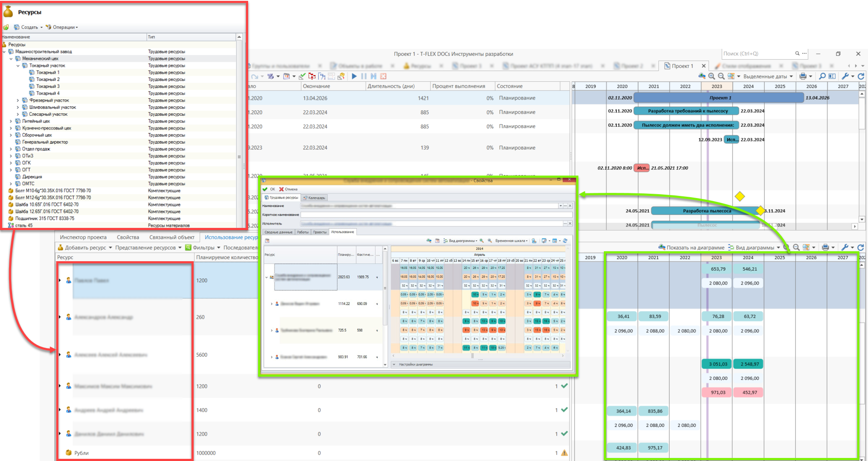Open the Работы tab
The height and width of the screenshot is (461, 868).
[x=303, y=232]
